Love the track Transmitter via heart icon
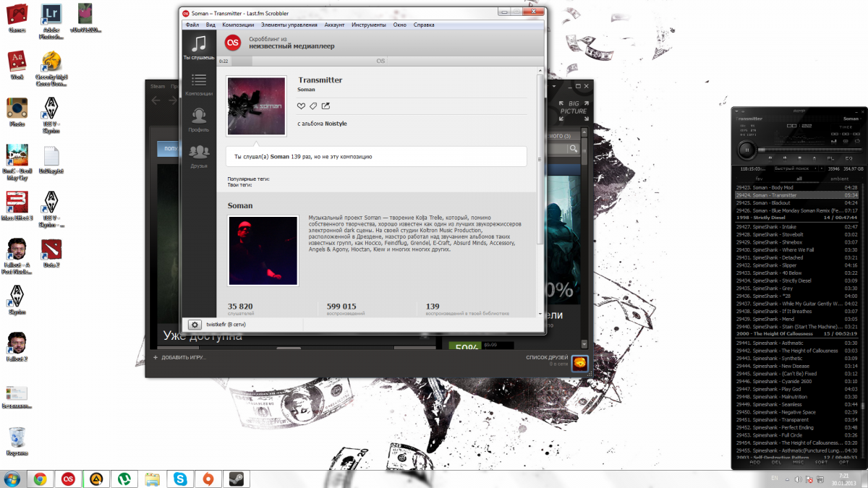 click(302, 106)
